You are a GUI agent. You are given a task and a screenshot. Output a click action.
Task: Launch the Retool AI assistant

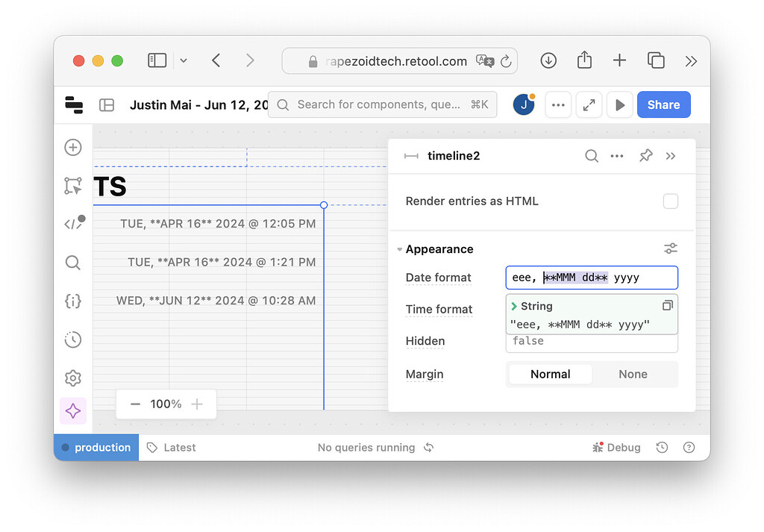[x=72, y=411]
